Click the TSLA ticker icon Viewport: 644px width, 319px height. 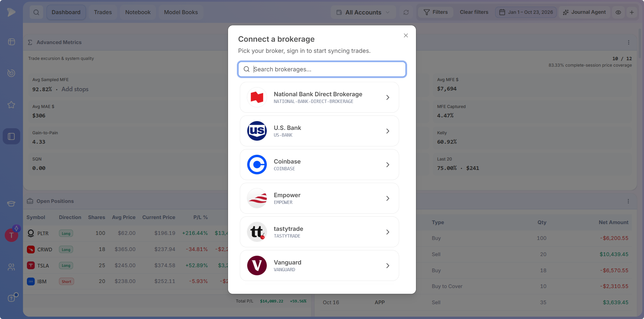(31, 265)
